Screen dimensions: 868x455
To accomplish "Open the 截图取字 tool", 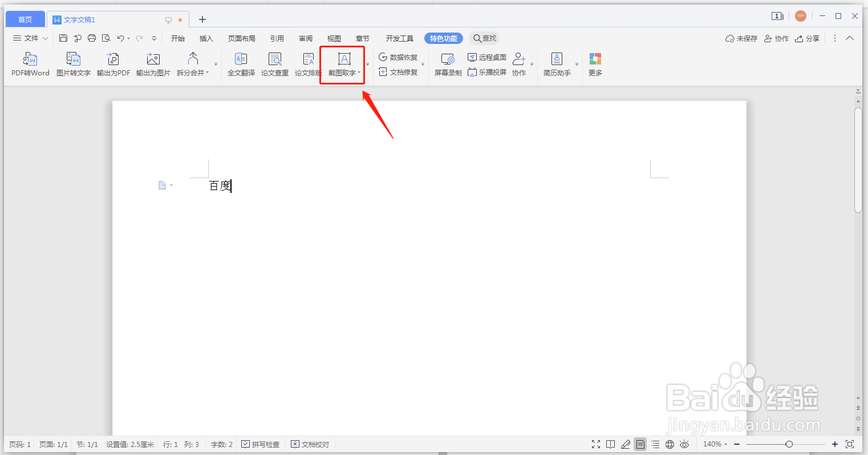I will 342,63.
